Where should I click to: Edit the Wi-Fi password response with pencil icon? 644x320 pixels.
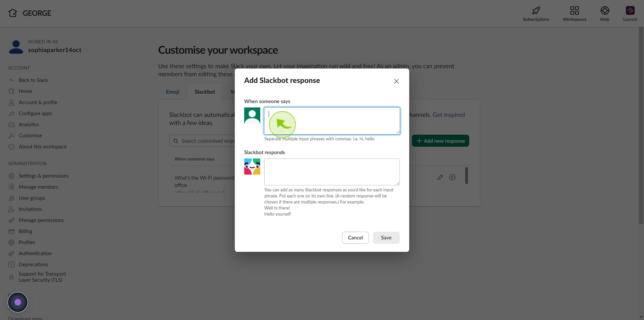coord(440,177)
